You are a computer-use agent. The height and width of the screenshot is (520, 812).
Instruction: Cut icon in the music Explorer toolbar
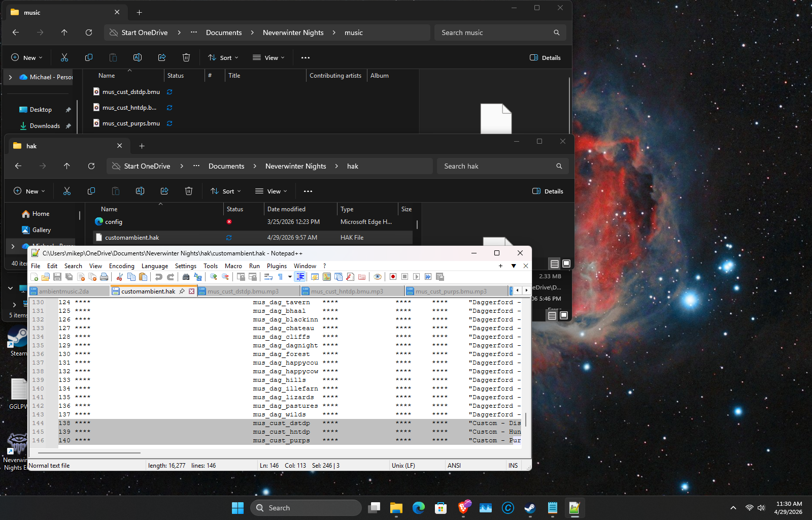click(x=64, y=57)
